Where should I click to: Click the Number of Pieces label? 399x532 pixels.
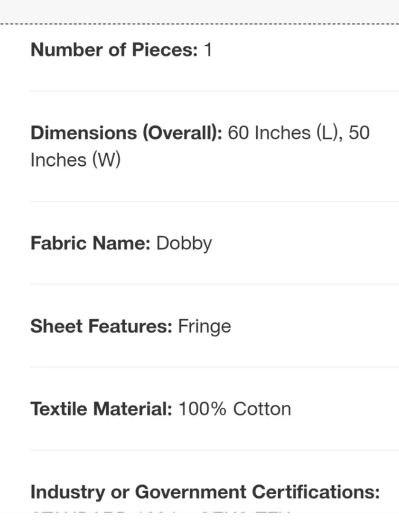coord(114,50)
